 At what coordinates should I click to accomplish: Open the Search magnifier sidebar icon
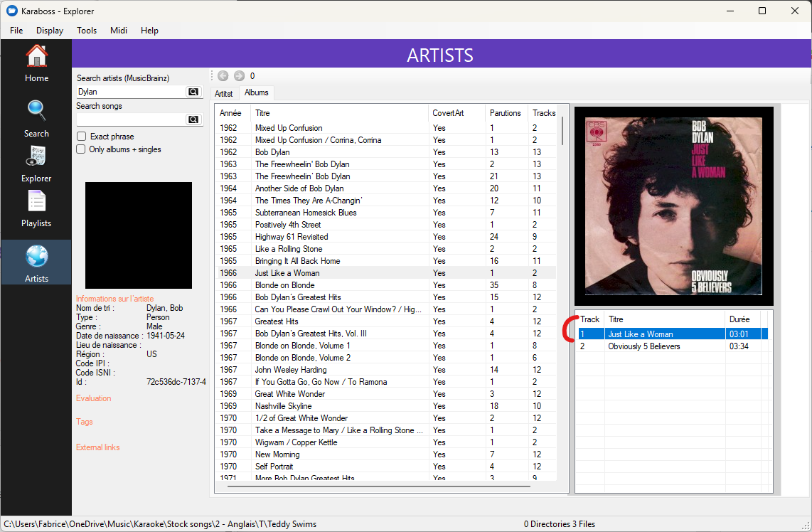coord(36,111)
